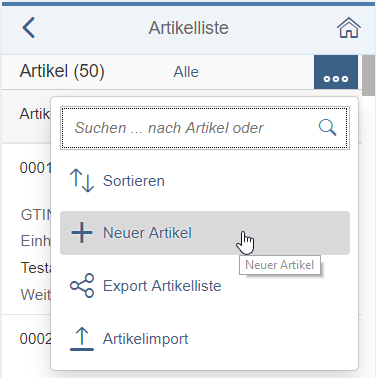The image size is (376, 378).
Task: Open the Alle filter selection
Action: coord(186,72)
